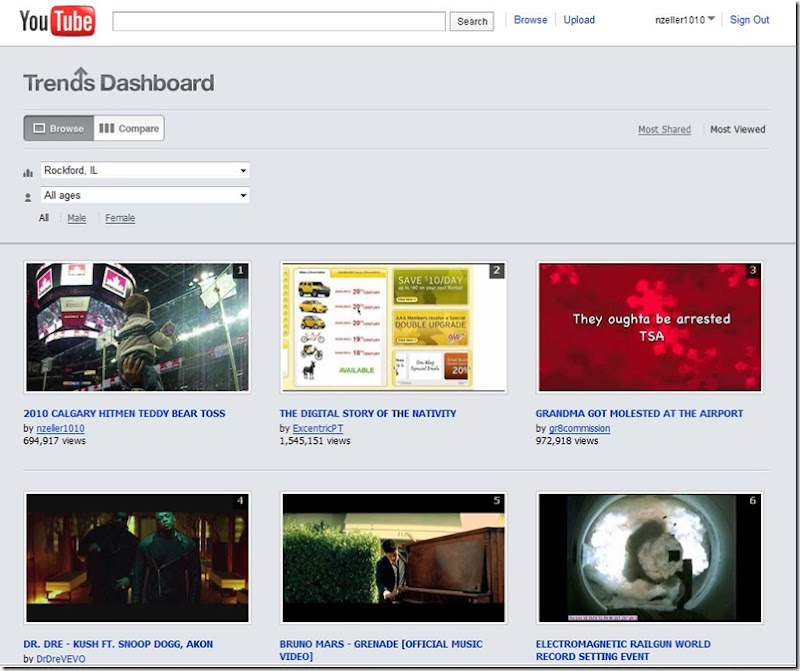Filter by Male
The width and height of the screenshot is (800, 671).
77,218
